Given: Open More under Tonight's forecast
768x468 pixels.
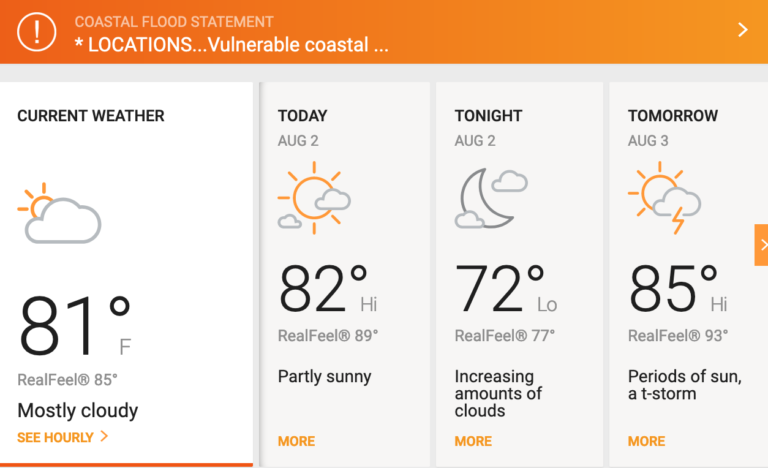Looking at the screenshot, I should [473, 441].
